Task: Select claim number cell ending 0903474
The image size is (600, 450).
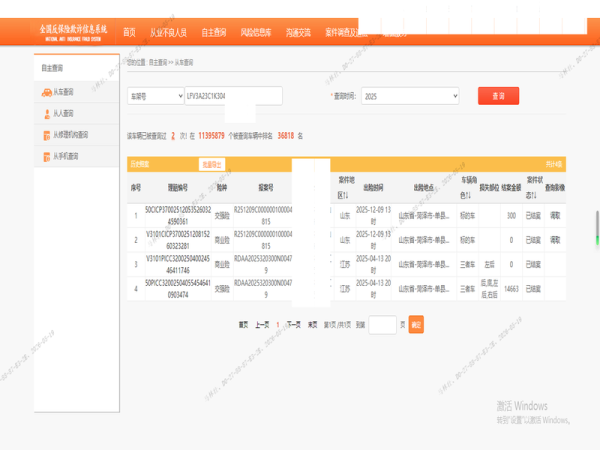Action: [x=178, y=289]
